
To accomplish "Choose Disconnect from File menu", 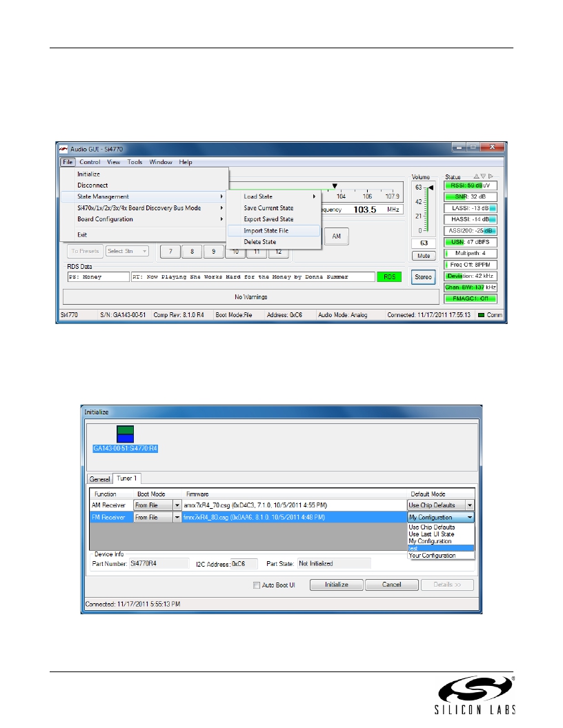I will [x=144, y=185].
